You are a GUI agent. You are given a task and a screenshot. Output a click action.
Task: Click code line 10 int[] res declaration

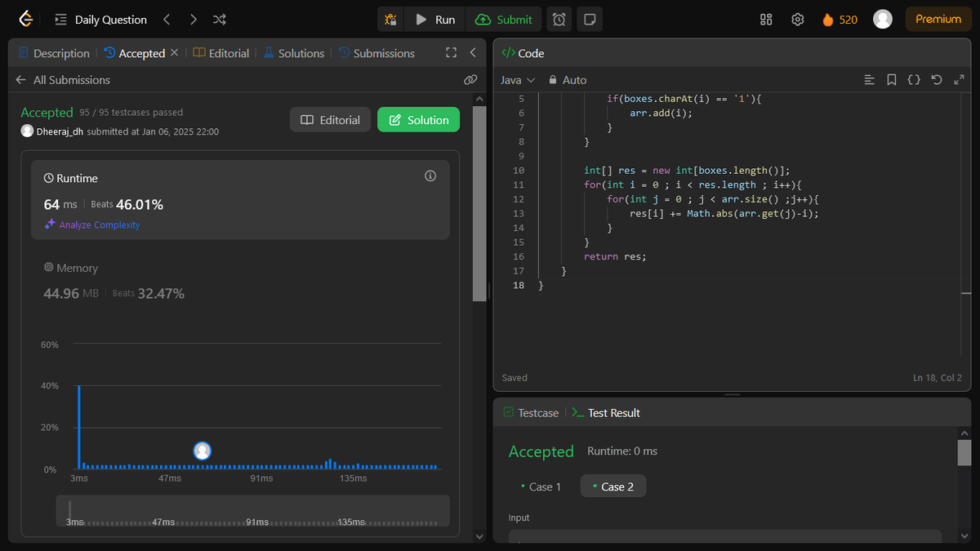click(687, 170)
